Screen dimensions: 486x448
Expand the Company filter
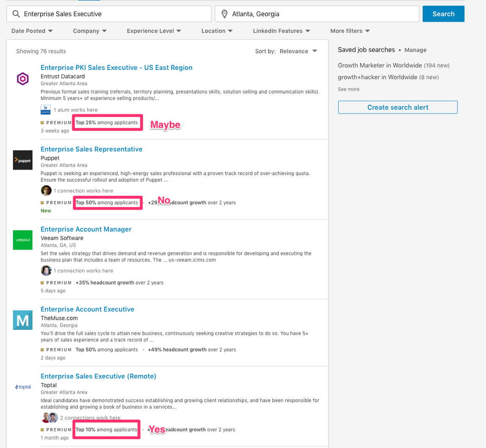tap(90, 31)
